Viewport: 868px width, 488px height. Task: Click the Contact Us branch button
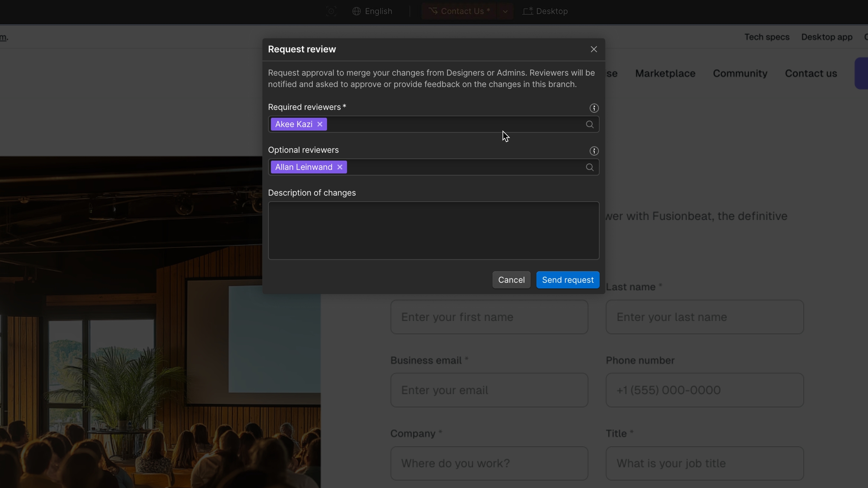[459, 11]
